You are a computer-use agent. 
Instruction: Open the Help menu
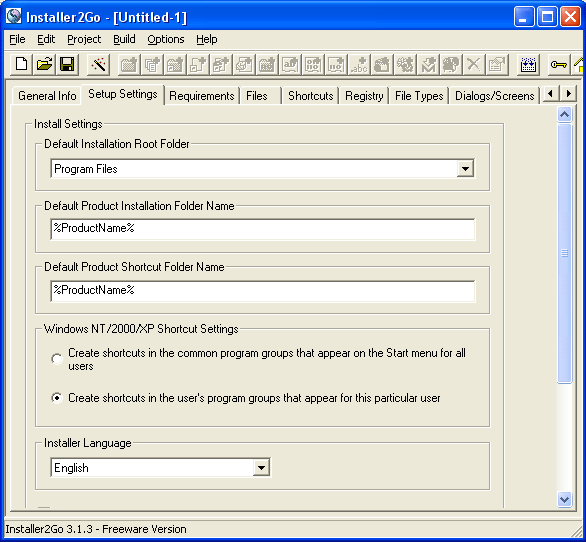pos(207,39)
